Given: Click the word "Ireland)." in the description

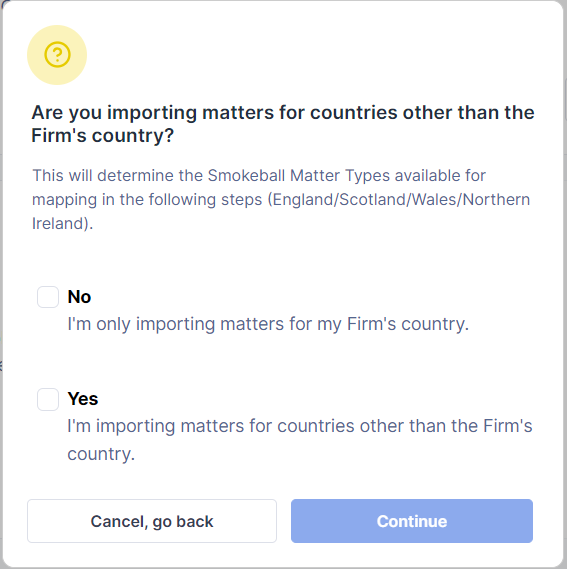Looking at the screenshot, I should [x=62, y=224].
